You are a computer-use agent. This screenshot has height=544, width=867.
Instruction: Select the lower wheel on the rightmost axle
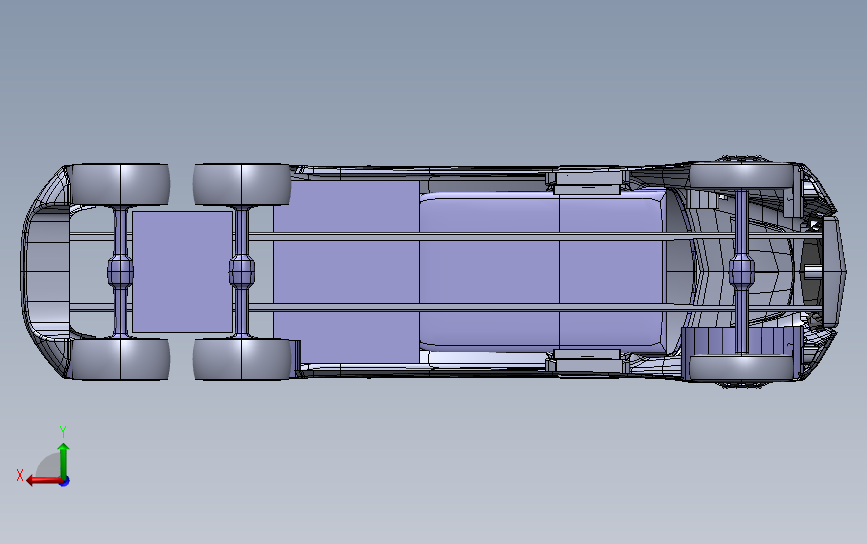[x=741, y=368]
